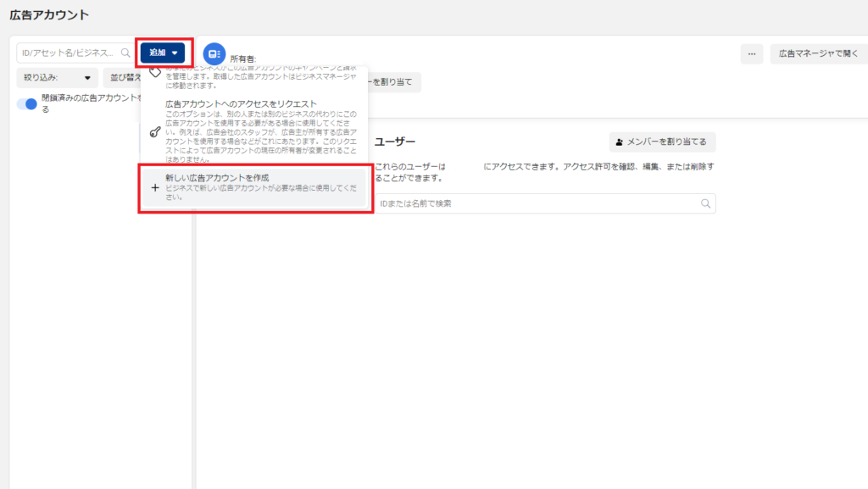Expand the 絞り込み filter dropdown
This screenshot has height=489, width=868.
pos(57,78)
